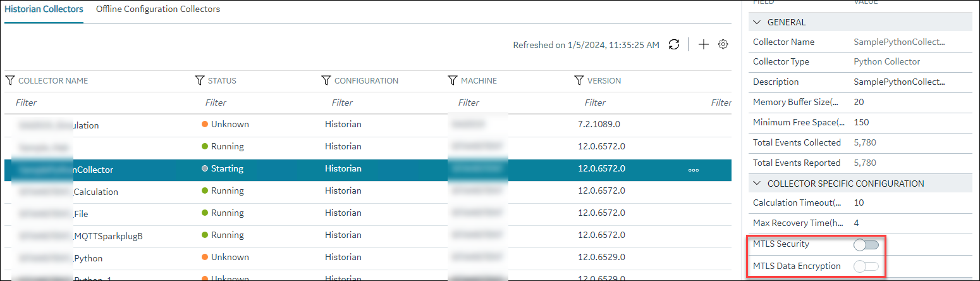Click the Starting status of selected row
Viewport: 980px width, 281px height.
(222, 169)
